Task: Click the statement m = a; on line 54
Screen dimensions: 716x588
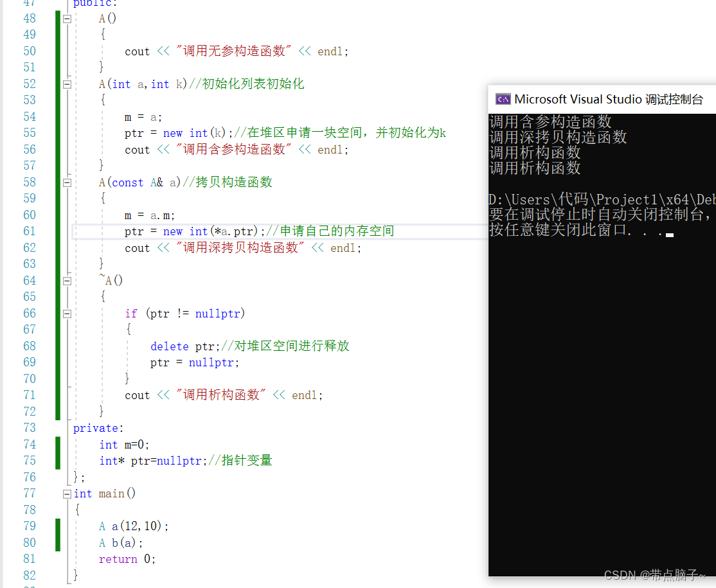Action: pyautogui.click(x=143, y=118)
